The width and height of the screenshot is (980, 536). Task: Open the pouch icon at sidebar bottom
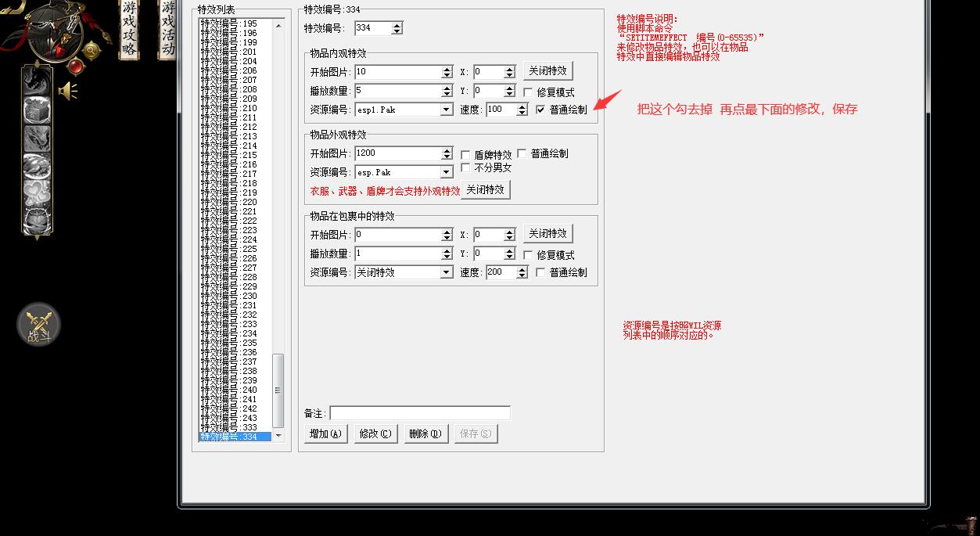[x=36, y=219]
